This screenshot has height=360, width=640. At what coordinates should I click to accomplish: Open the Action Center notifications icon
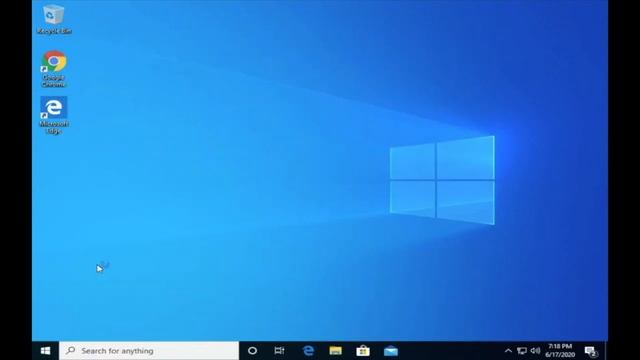591,351
